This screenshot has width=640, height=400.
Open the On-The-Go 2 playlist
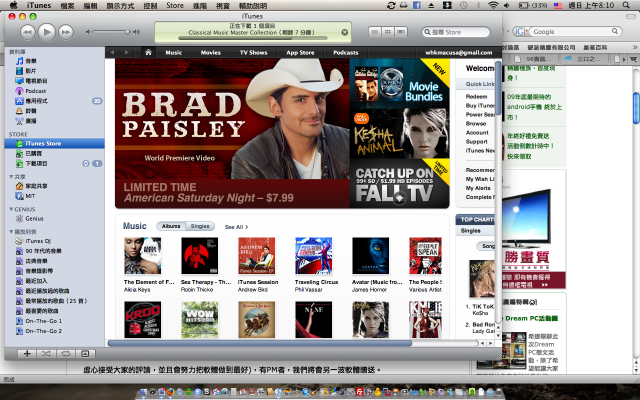pos(39,331)
